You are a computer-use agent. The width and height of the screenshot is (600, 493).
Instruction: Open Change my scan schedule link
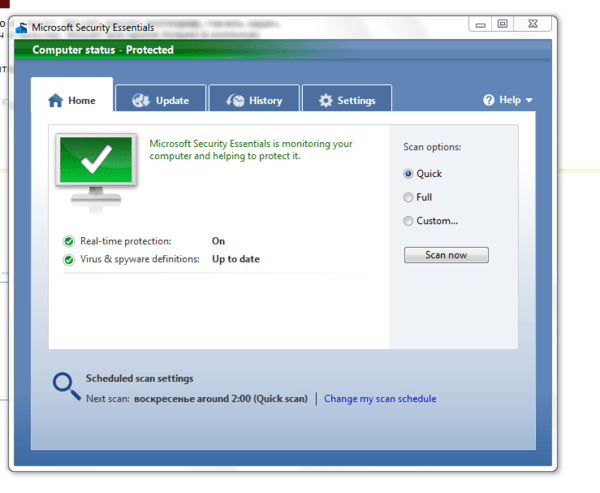click(x=380, y=399)
